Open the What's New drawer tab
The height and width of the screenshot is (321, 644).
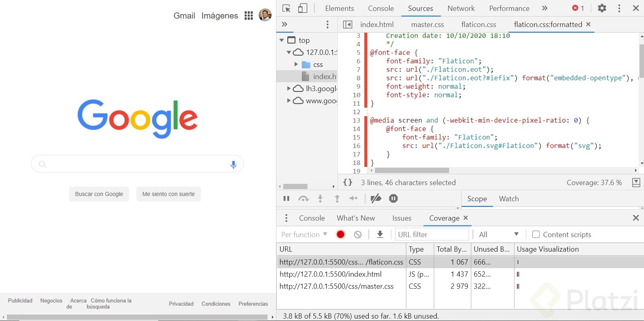[356, 218]
